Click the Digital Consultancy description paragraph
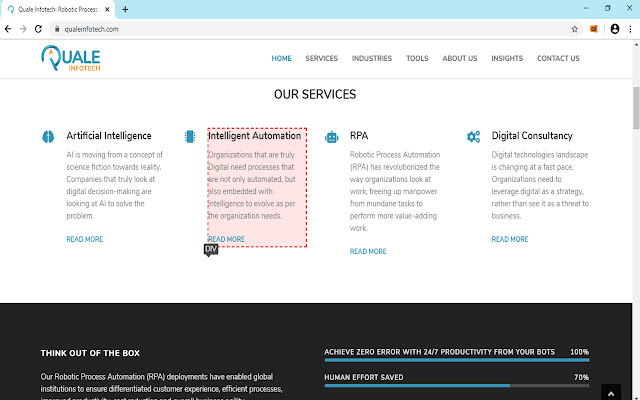The width and height of the screenshot is (640, 400). 540,185
